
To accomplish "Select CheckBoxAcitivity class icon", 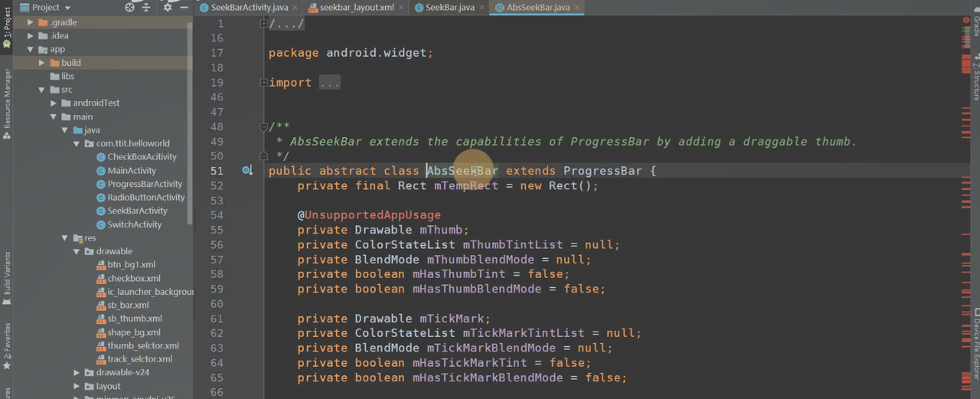I will pos(101,157).
